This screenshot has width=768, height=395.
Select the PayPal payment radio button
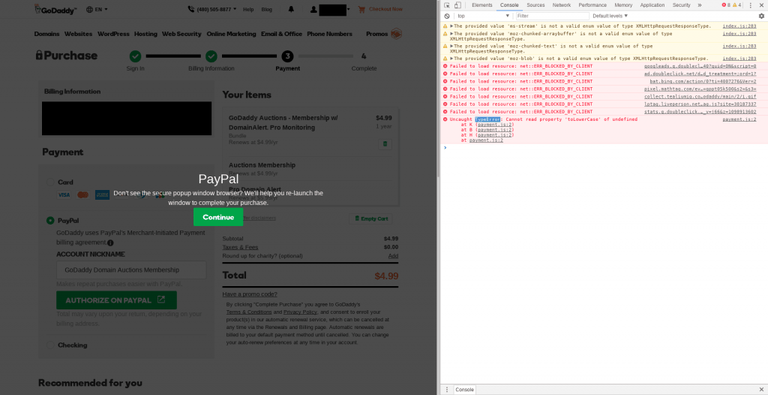[x=50, y=221]
